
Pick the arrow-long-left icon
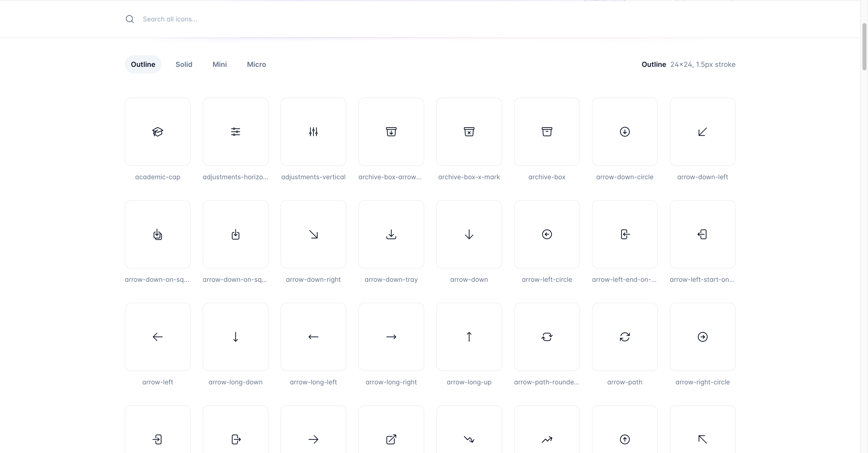click(x=313, y=337)
